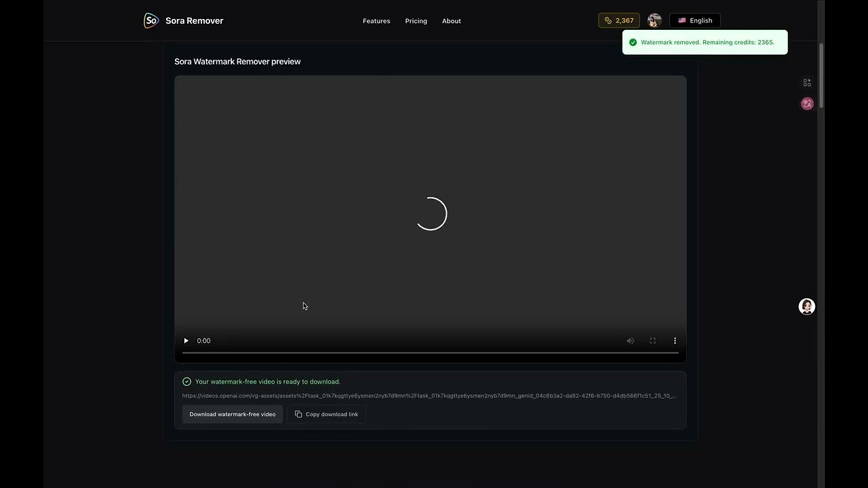Screen dimensions: 868x488
Task: Click the pink translate extension icon
Action: coord(807,104)
